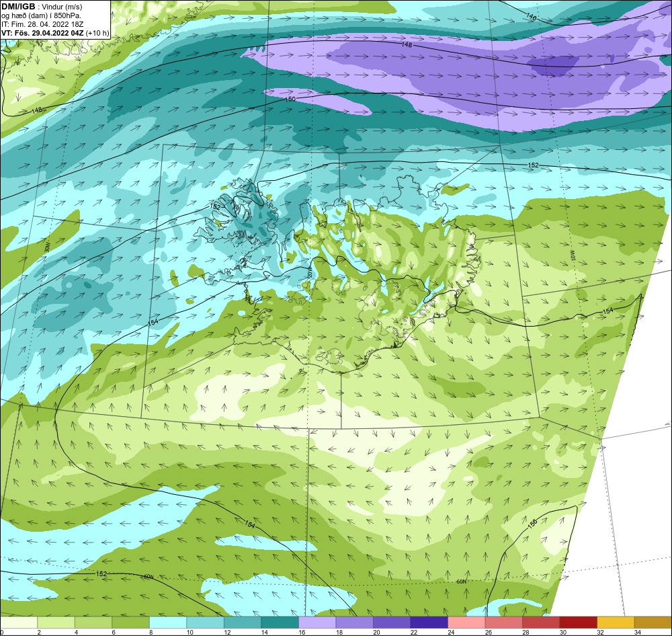Click the '10W' longitude label
Screen dimensions: 672x636
[x=573, y=255]
